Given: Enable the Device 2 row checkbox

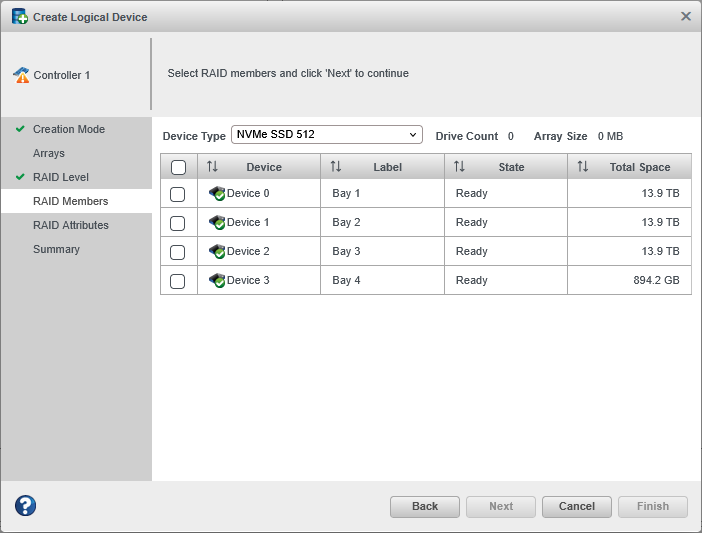Looking at the screenshot, I should (178, 252).
